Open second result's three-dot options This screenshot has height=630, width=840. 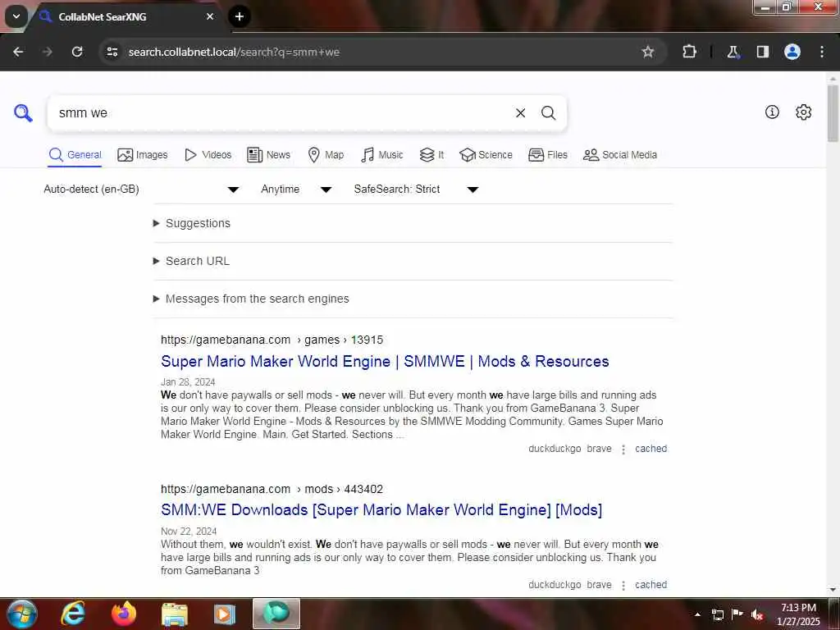point(623,586)
